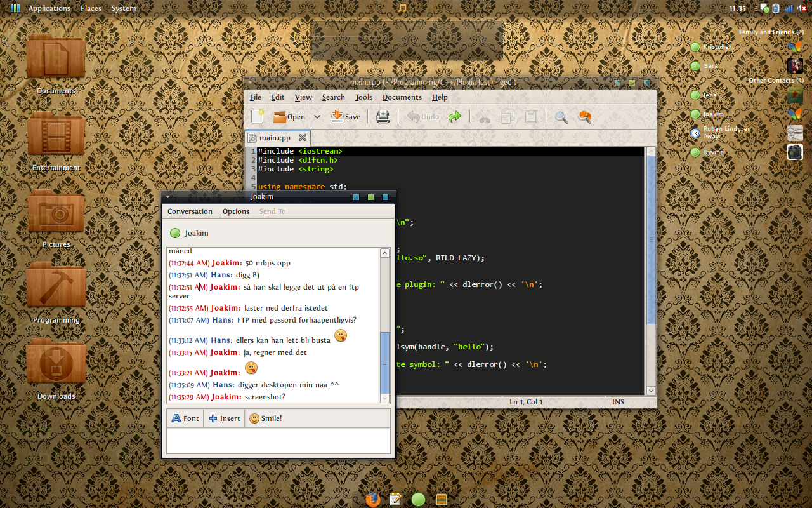Open the notepad editor dock icon

pyautogui.click(x=395, y=499)
